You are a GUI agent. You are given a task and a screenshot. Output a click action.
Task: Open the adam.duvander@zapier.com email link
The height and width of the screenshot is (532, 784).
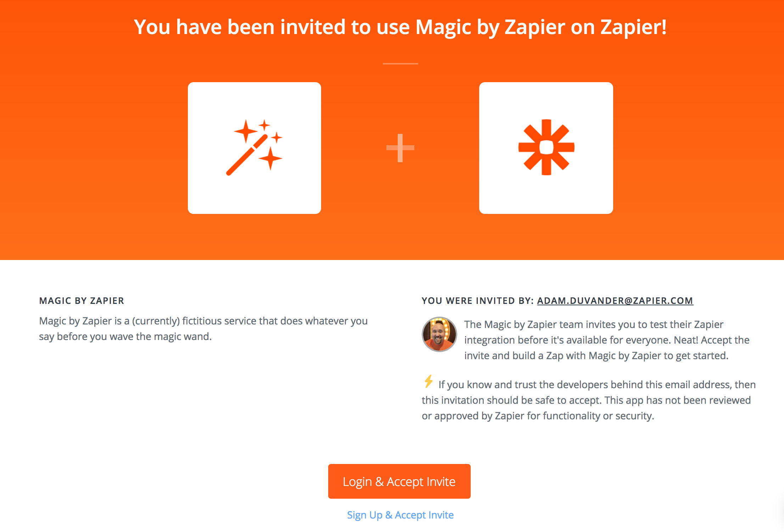point(615,301)
